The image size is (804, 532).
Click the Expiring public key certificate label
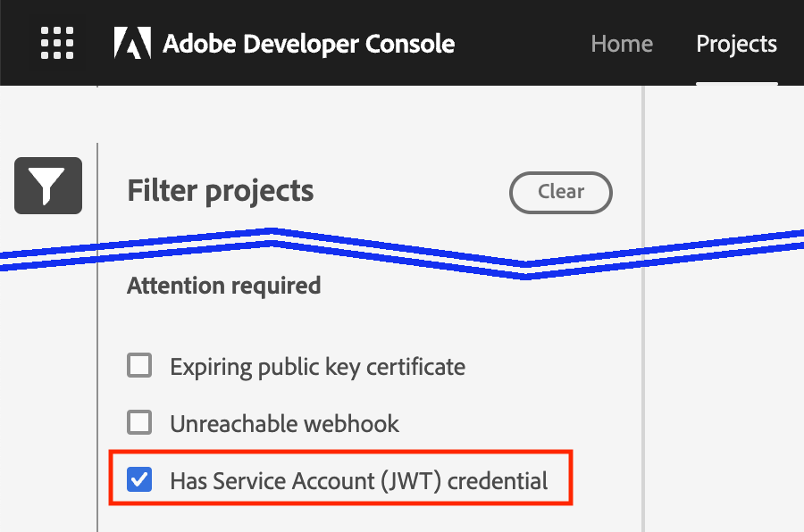tap(317, 367)
